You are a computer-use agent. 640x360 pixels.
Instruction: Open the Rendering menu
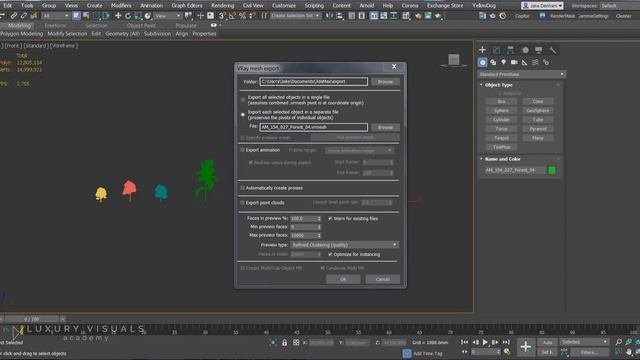click(222, 6)
